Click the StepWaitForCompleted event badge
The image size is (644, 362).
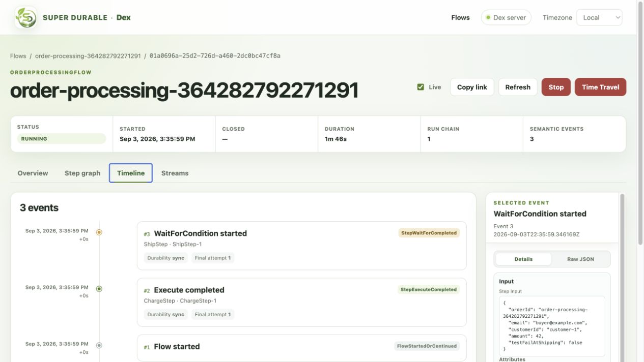429,233
